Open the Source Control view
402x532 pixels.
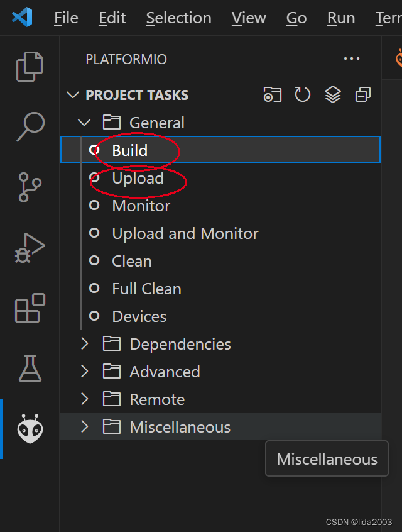(30, 187)
